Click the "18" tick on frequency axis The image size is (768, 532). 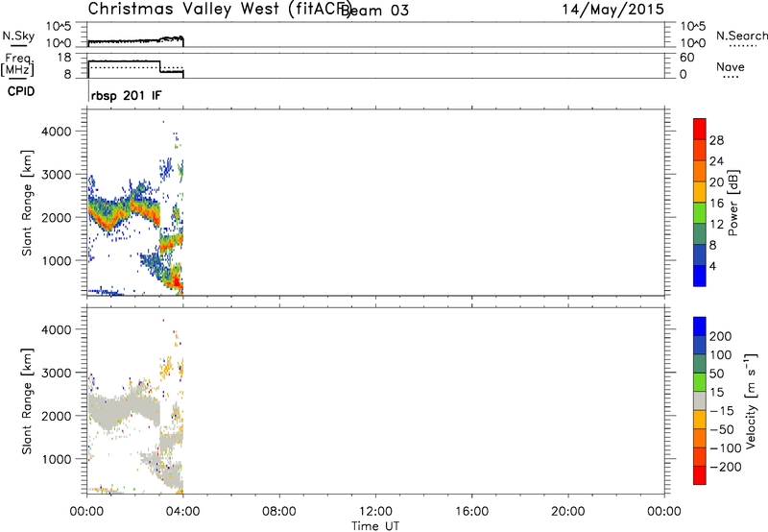64,58
